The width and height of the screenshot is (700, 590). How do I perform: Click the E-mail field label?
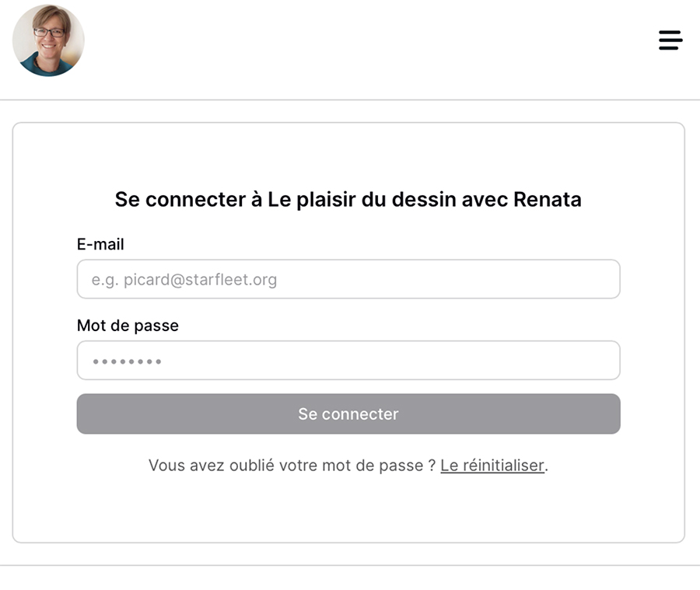100,244
